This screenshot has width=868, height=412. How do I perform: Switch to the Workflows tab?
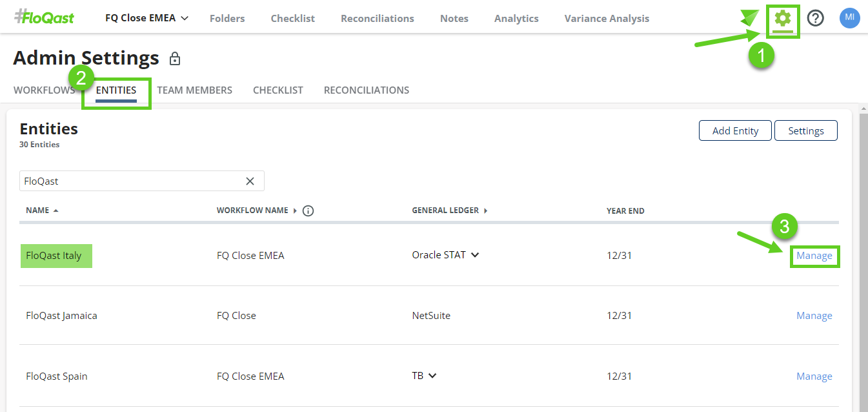[44, 90]
